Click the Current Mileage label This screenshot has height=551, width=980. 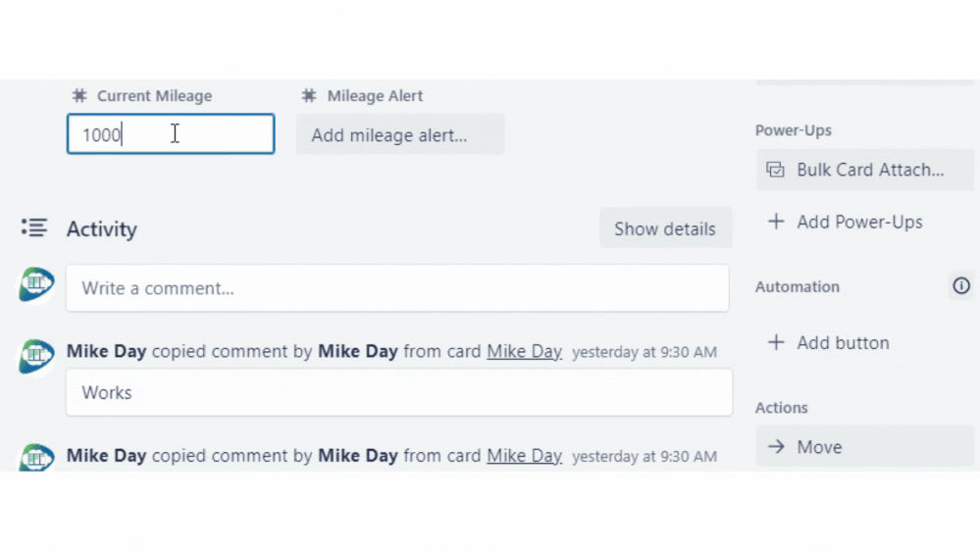tap(154, 95)
